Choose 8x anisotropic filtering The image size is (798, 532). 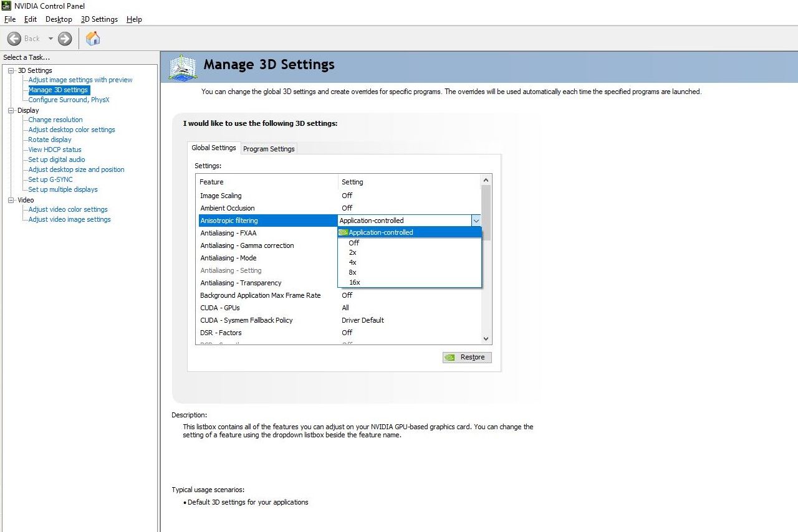pos(410,272)
